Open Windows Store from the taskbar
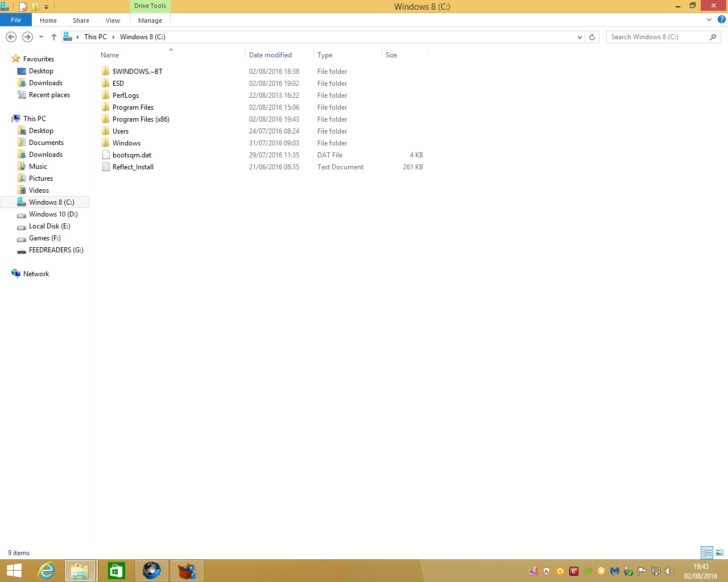 click(x=116, y=571)
